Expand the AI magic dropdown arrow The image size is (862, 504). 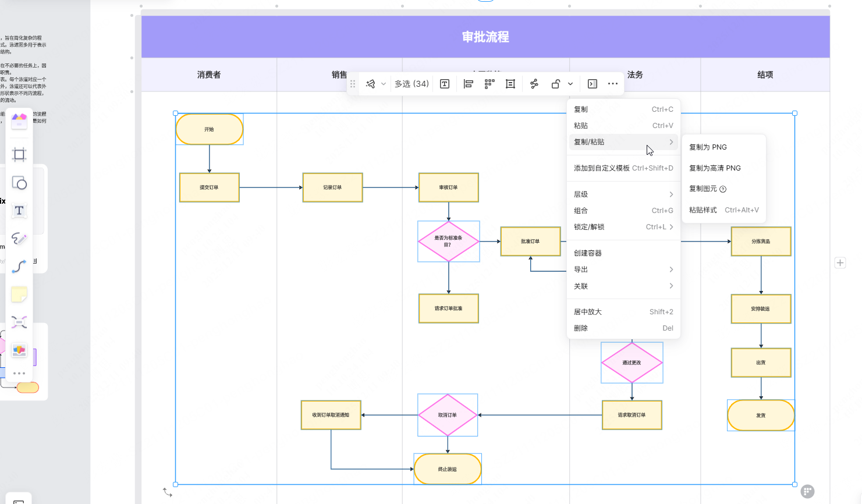click(384, 84)
